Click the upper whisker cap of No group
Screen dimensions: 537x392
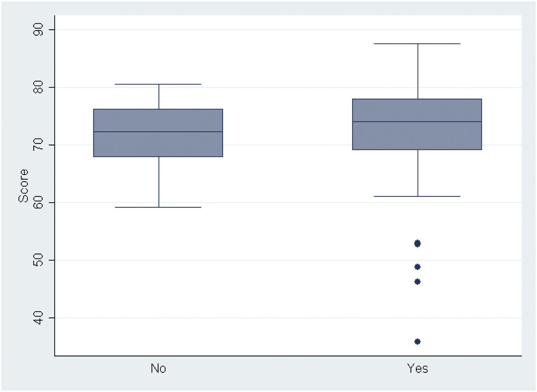click(158, 84)
